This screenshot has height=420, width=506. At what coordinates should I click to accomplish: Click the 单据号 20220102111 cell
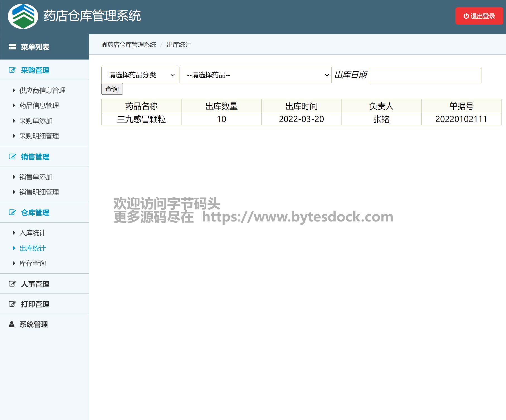[461, 119]
